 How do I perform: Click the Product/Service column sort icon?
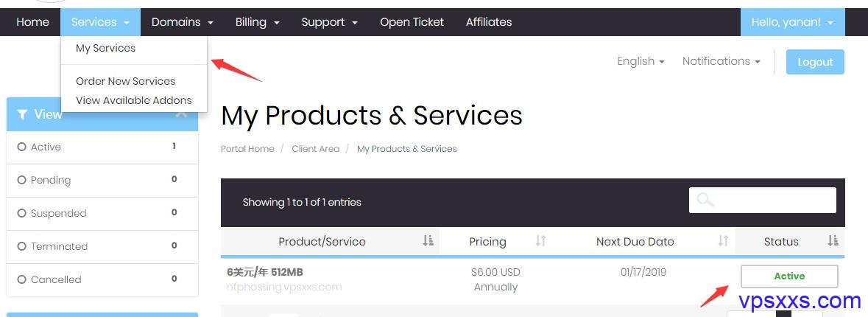tap(428, 240)
